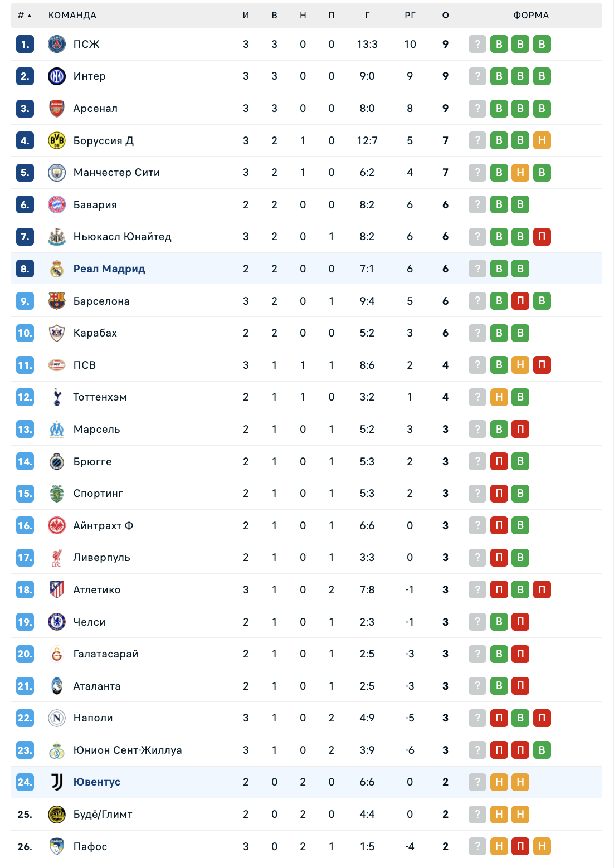Open the Liverpool crest icon
The width and height of the screenshot is (614, 868).
click(57, 558)
